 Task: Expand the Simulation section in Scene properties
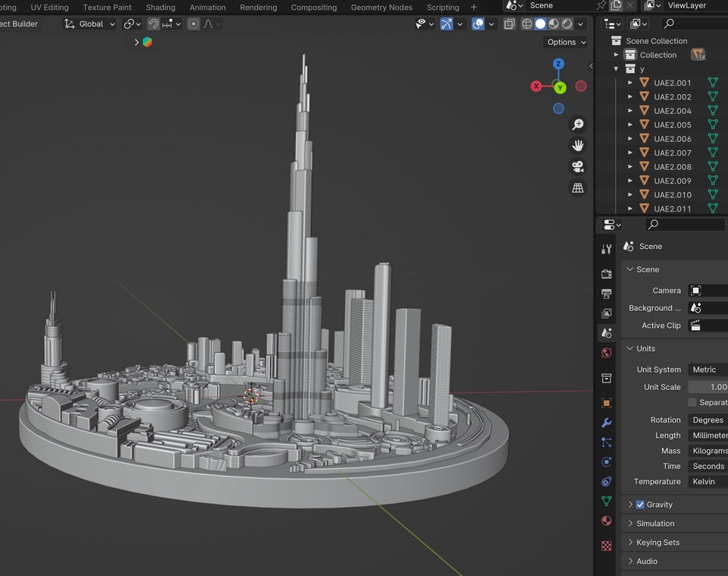pos(632,523)
